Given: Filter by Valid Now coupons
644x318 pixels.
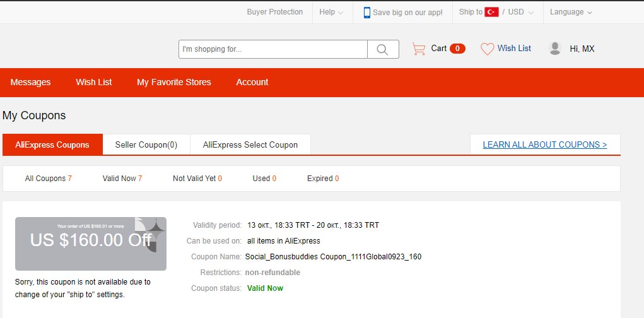Looking at the screenshot, I should [x=122, y=179].
